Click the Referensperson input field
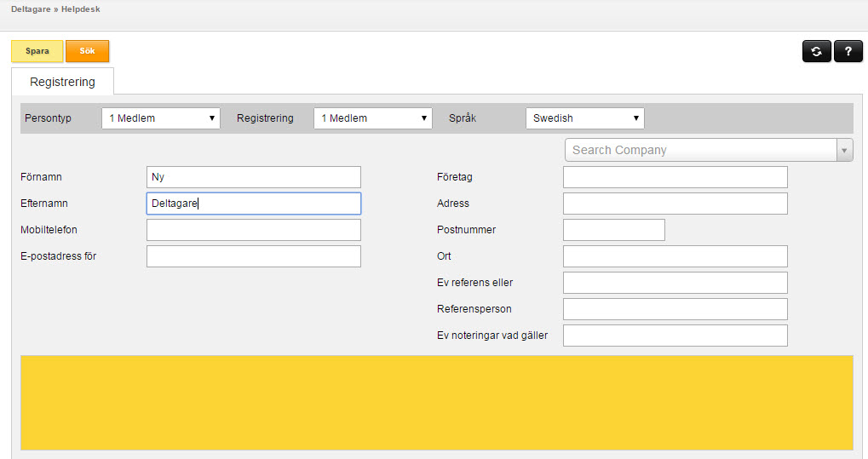This screenshot has width=868, height=459. 675,309
